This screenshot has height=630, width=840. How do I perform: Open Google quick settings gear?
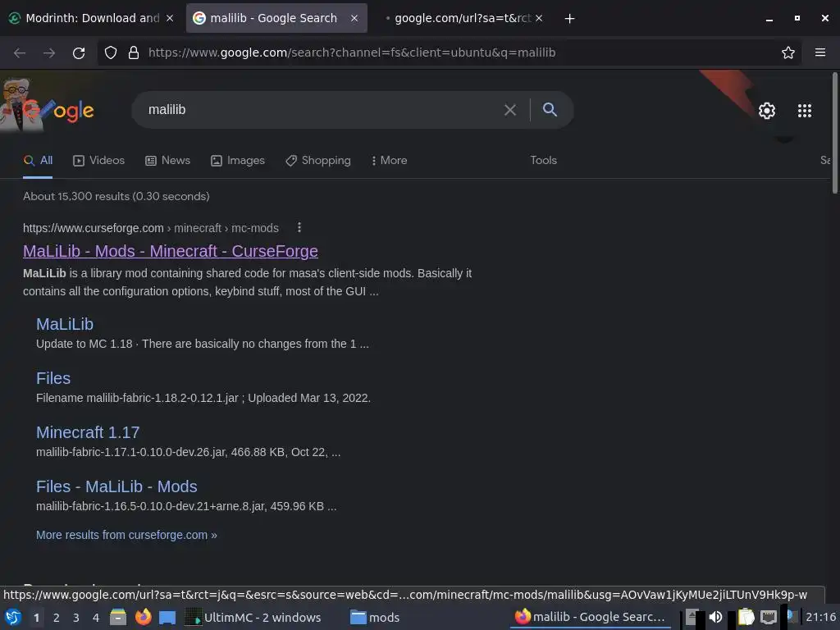point(767,111)
